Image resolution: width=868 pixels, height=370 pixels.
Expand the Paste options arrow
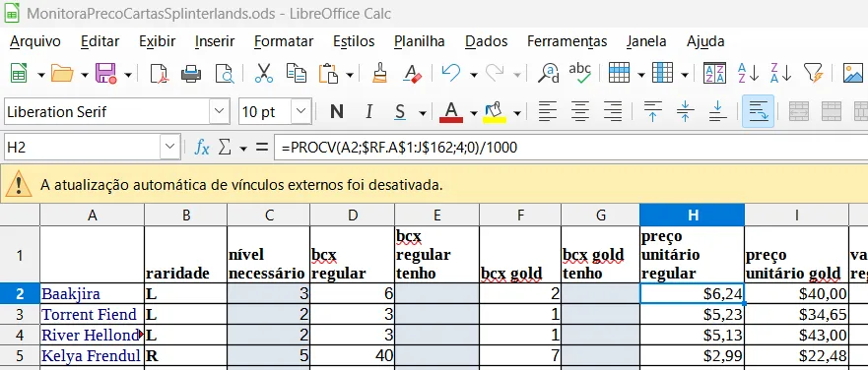click(350, 74)
